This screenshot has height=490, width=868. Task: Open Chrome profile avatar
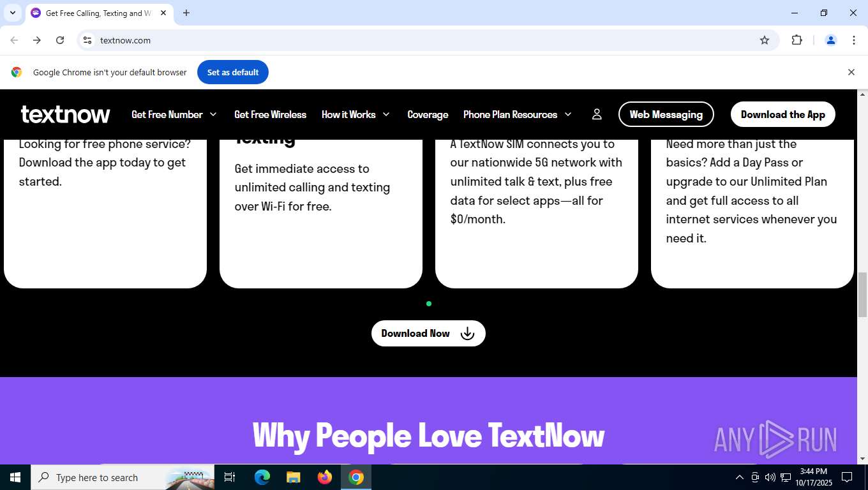pos(831,40)
